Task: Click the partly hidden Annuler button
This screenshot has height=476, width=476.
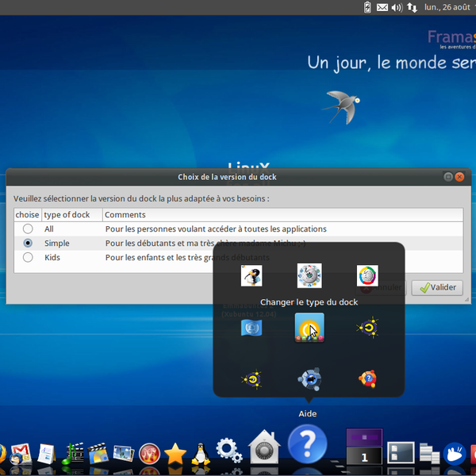Action: 381,287
